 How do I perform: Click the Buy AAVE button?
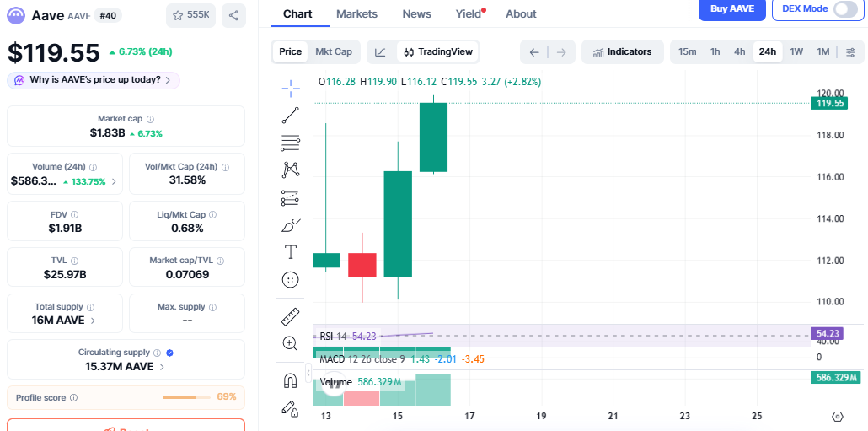coord(732,9)
